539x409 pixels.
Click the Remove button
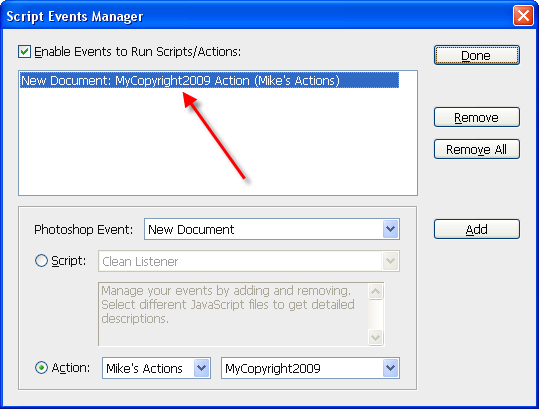click(477, 117)
